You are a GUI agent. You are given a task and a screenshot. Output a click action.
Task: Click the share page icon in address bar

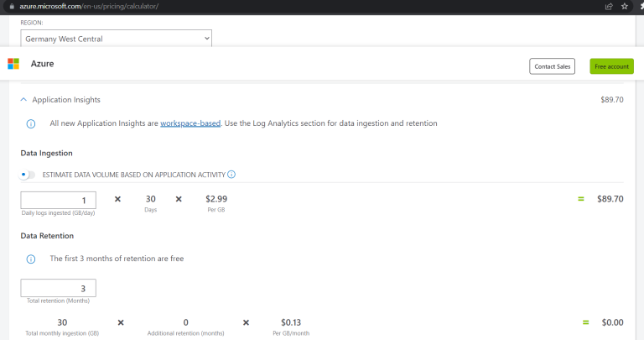[x=609, y=6]
